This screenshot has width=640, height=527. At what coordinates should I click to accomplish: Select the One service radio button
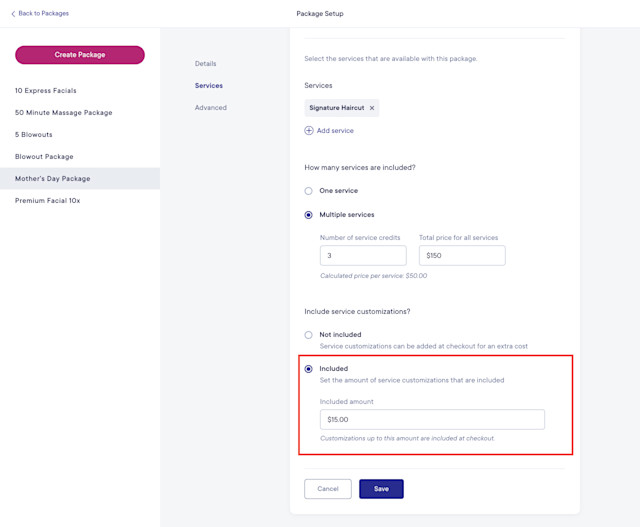point(309,191)
